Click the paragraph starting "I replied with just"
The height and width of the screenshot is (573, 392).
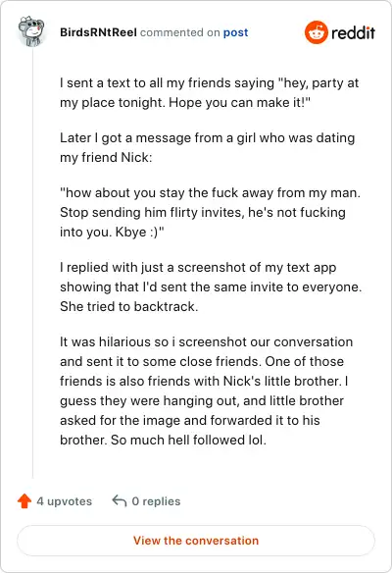(x=211, y=286)
